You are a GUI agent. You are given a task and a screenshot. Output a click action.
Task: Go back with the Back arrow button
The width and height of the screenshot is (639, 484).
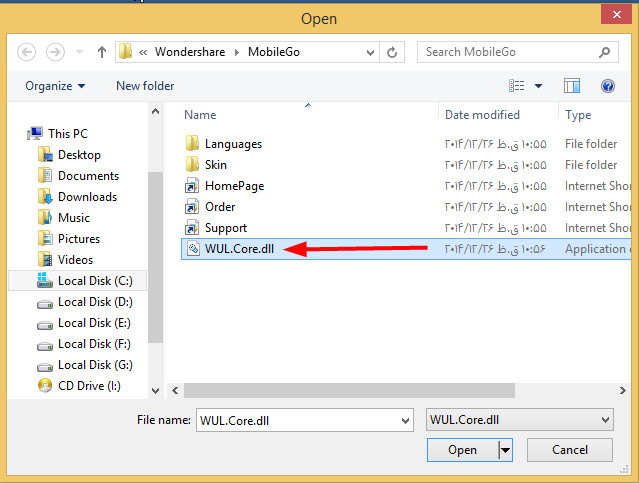26,52
